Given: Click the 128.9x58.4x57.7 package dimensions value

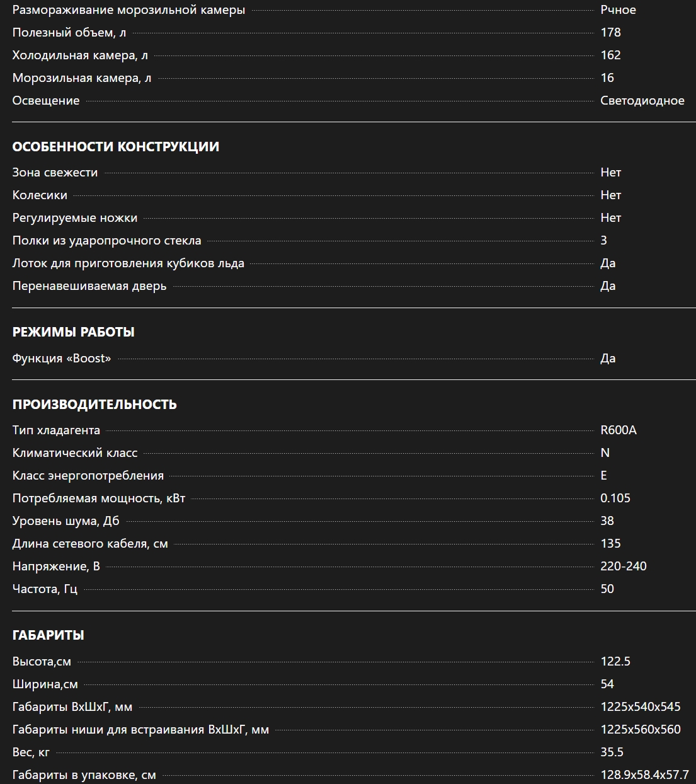Looking at the screenshot, I should [644, 775].
